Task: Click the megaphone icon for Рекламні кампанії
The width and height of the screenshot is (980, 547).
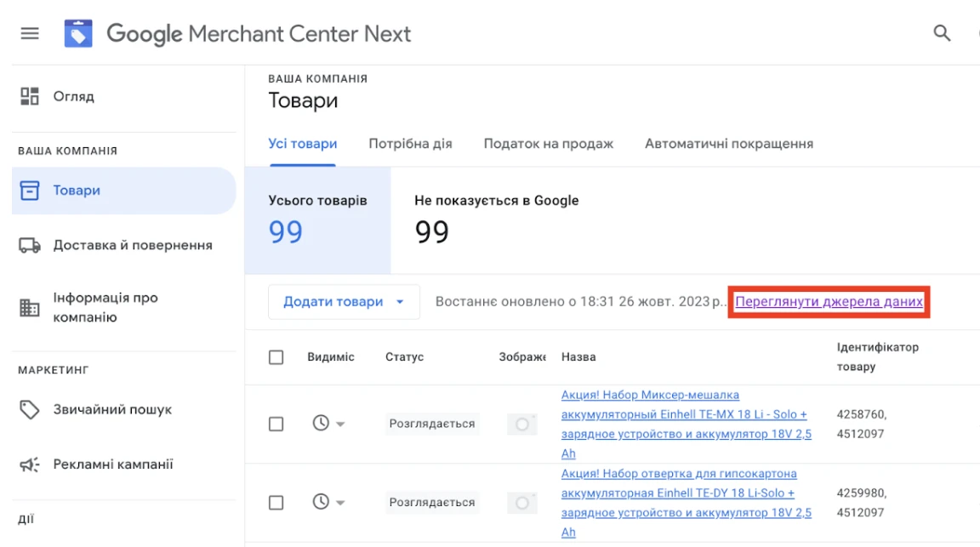Action: [x=29, y=464]
